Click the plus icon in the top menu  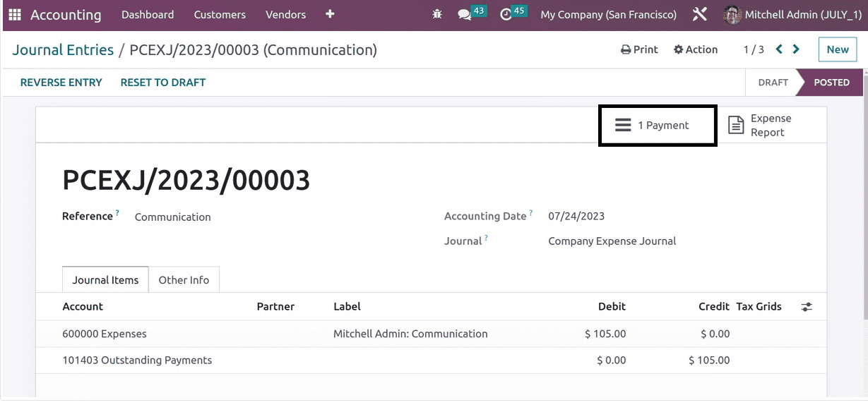coord(330,15)
